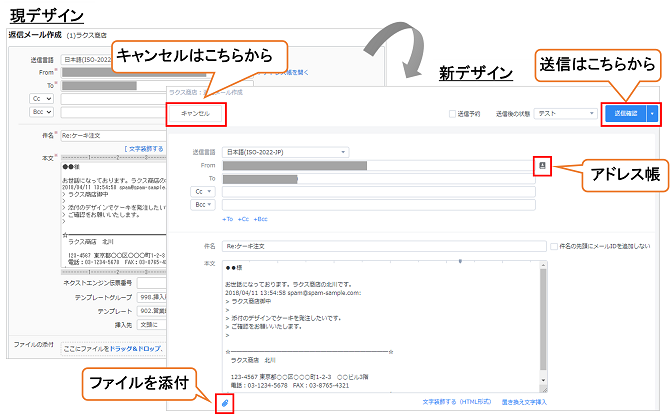Open the 送信後の状態 dropdown showing テスト
The image size is (670, 414).
click(565, 114)
